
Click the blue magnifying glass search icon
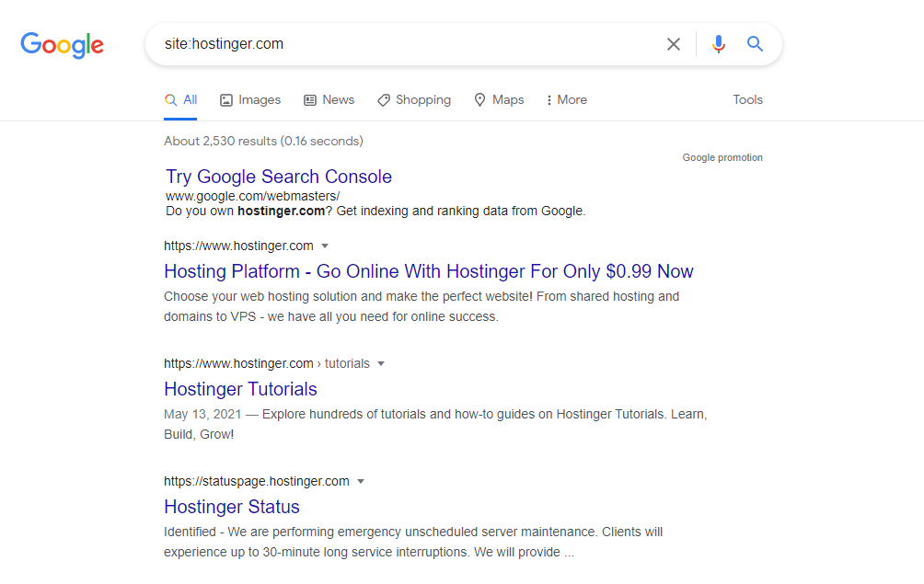coord(755,43)
